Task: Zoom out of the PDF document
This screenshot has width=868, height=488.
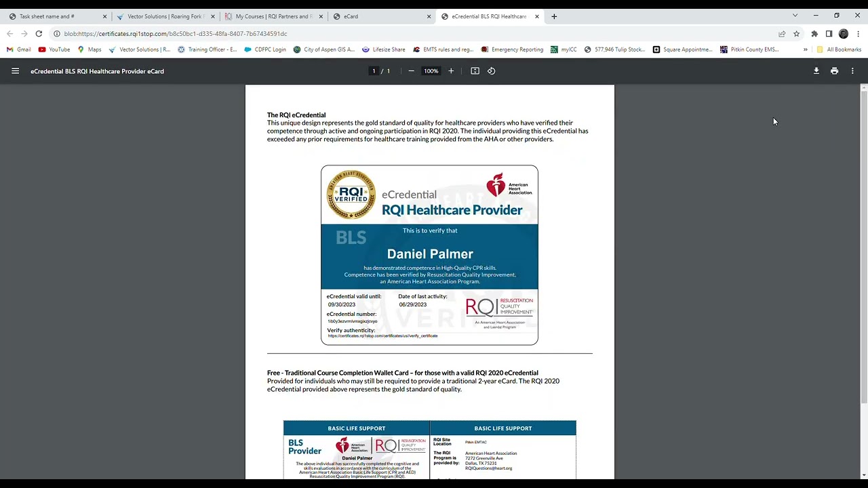Action: 411,71
